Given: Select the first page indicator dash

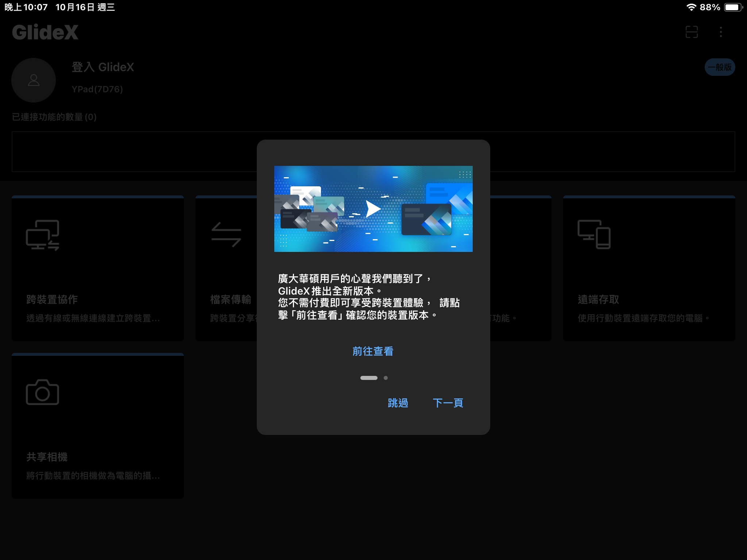Looking at the screenshot, I should tap(369, 378).
